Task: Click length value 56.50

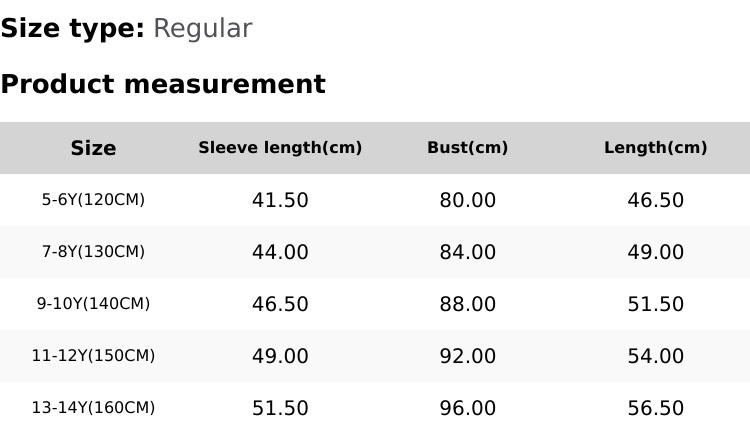Action: [x=655, y=409]
